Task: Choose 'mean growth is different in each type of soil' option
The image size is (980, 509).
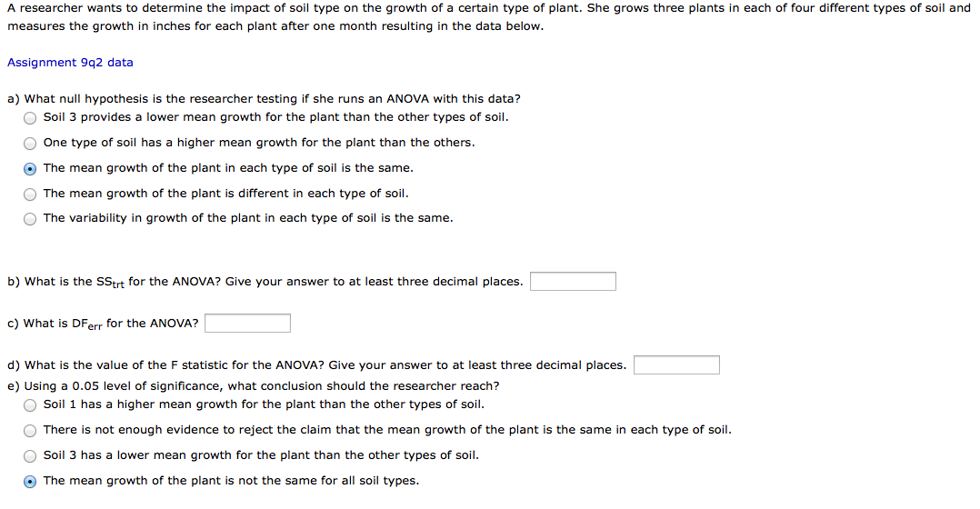Action: (x=30, y=195)
